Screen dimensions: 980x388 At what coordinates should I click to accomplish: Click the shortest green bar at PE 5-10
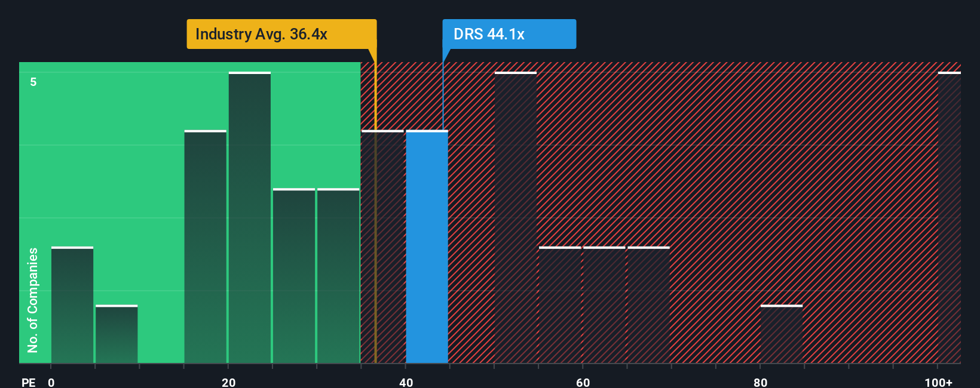[x=117, y=334]
